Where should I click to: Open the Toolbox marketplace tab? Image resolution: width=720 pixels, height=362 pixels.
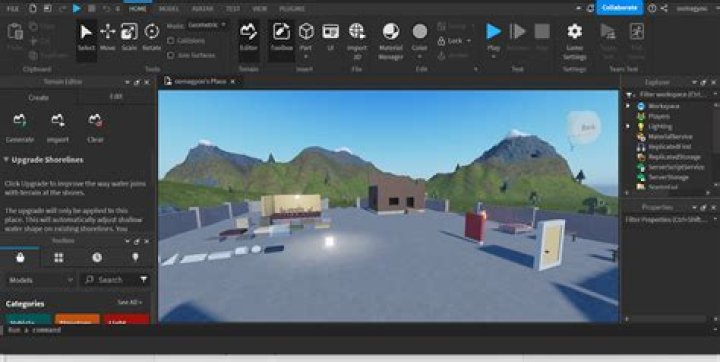coord(20,258)
